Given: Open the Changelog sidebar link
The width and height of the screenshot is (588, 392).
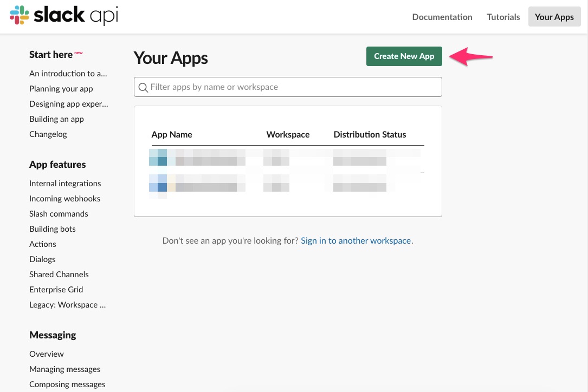Looking at the screenshot, I should (48, 134).
